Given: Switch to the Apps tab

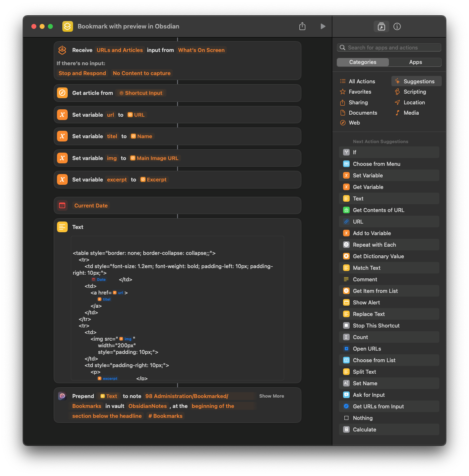Looking at the screenshot, I should click(415, 62).
